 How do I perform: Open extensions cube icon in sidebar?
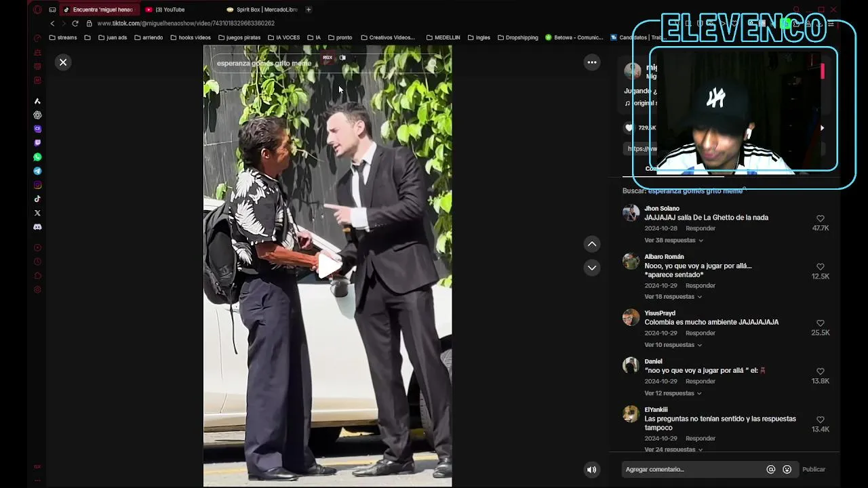(x=37, y=276)
